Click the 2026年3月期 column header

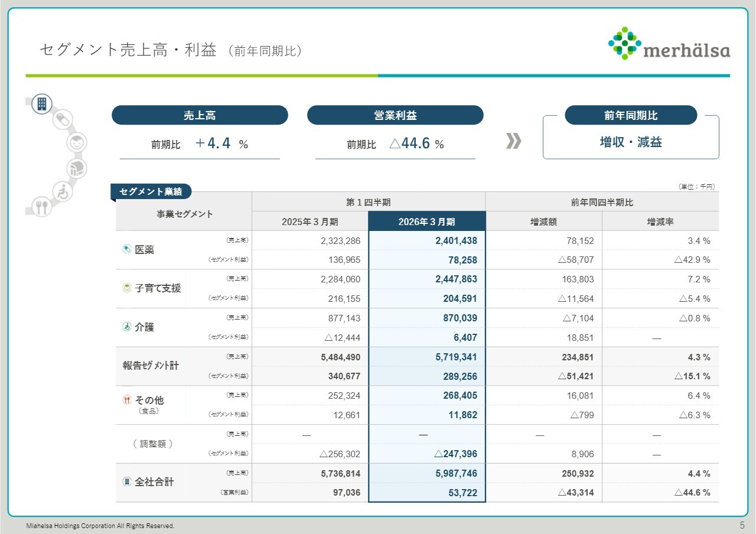coord(427,222)
